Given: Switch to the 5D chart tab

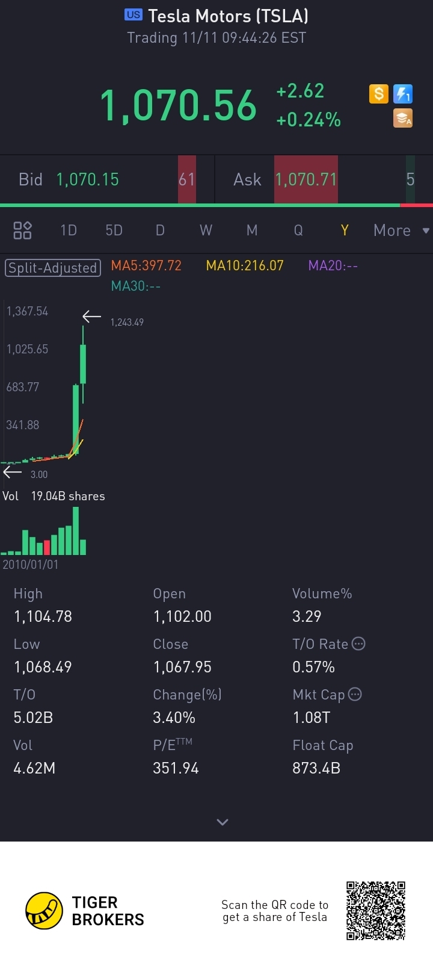Looking at the screenshot, I should [114, 230].
